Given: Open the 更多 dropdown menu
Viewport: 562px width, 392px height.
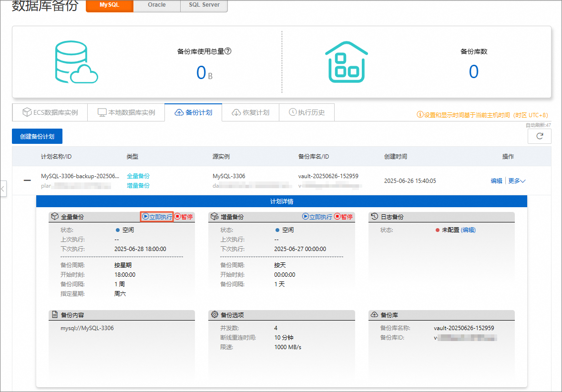Looking at the screenshot, I should point(517,181).
